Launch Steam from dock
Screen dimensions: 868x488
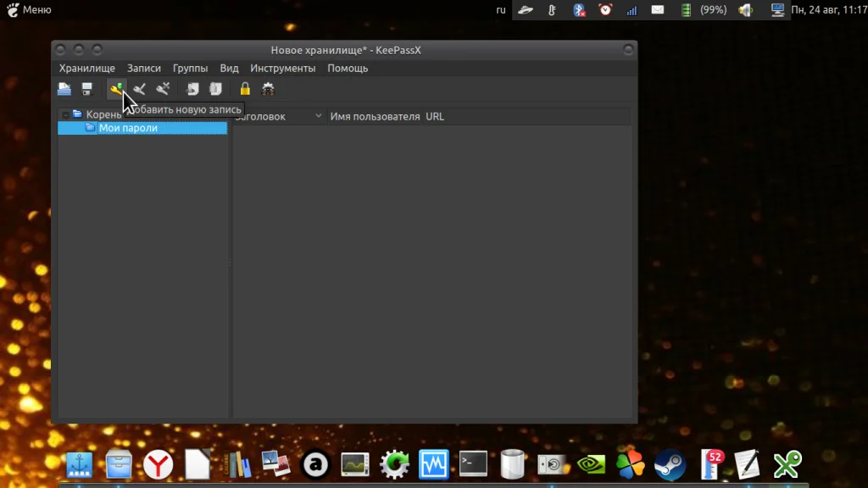point(670,464)
